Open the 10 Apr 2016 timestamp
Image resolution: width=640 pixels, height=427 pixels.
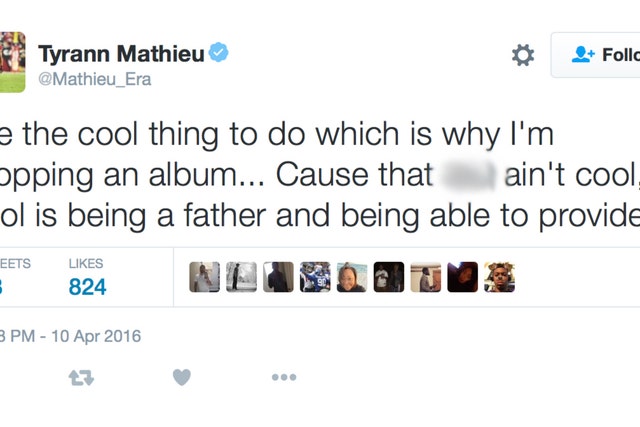tap(96, 336)
